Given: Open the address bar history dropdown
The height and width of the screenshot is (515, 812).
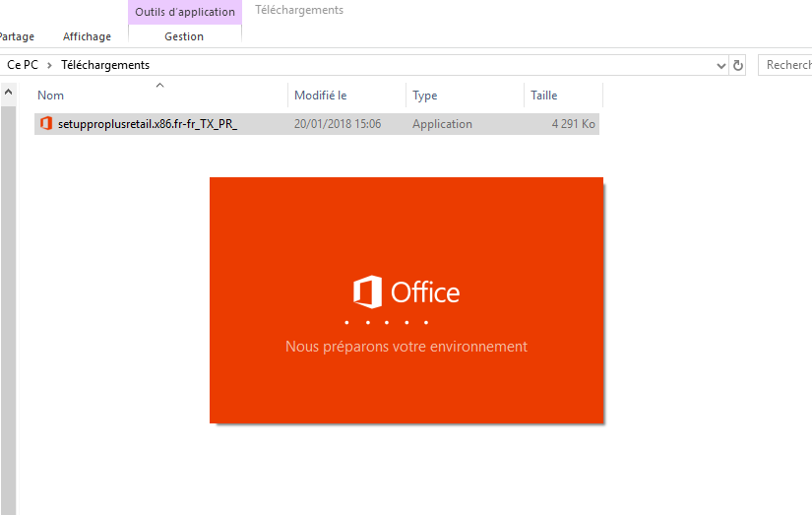Looking at the screenshot, I should click(x=720, y=65).
